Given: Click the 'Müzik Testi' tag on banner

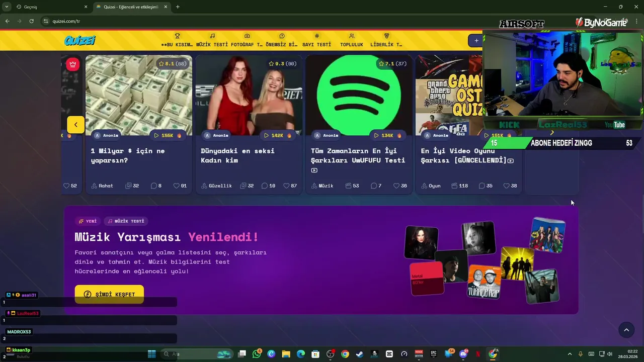Looking at the screenshot, I should point(126,221).
